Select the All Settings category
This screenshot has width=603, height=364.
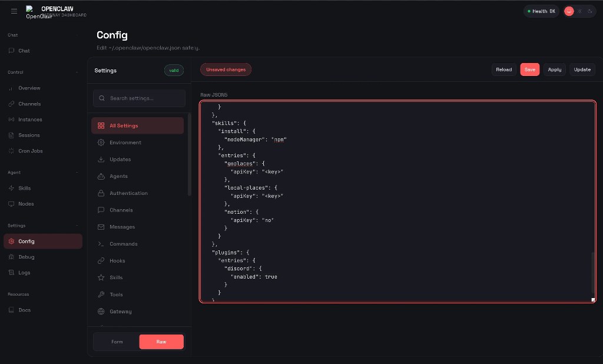[x=137, y=126]
